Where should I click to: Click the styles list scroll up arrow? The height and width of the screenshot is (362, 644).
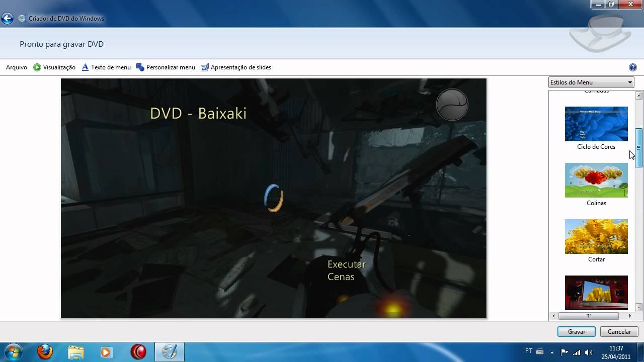(x=639, y=96)
